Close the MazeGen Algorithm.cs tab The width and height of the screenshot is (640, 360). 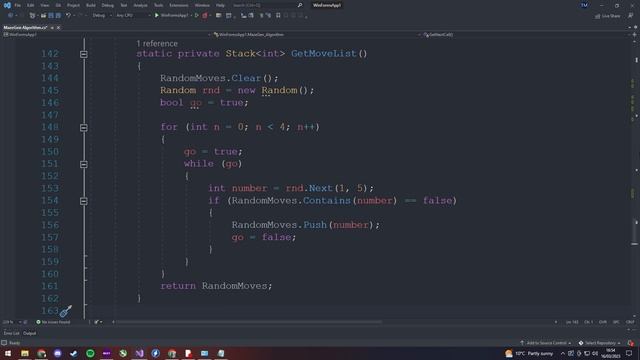tap(58, 27)
